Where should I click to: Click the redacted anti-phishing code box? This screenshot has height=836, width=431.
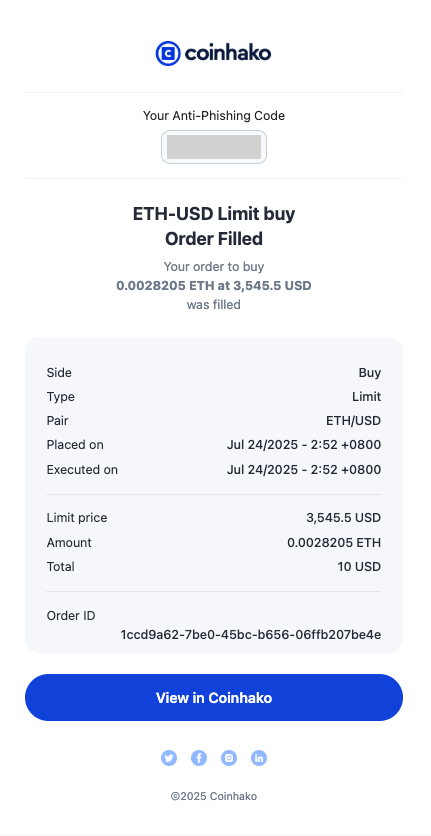pos(214,147)
